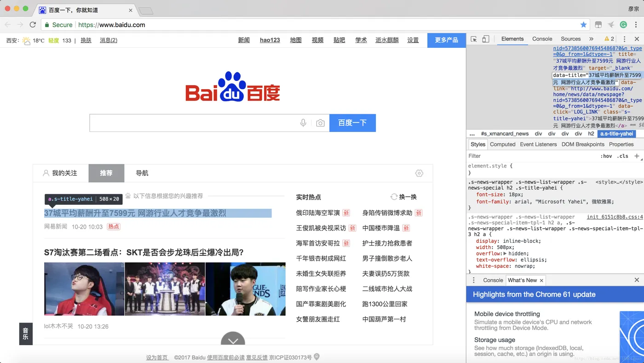This screenshot has width=644, height=363.
Task: Click the voice search microphone icon
Action: 303,123
